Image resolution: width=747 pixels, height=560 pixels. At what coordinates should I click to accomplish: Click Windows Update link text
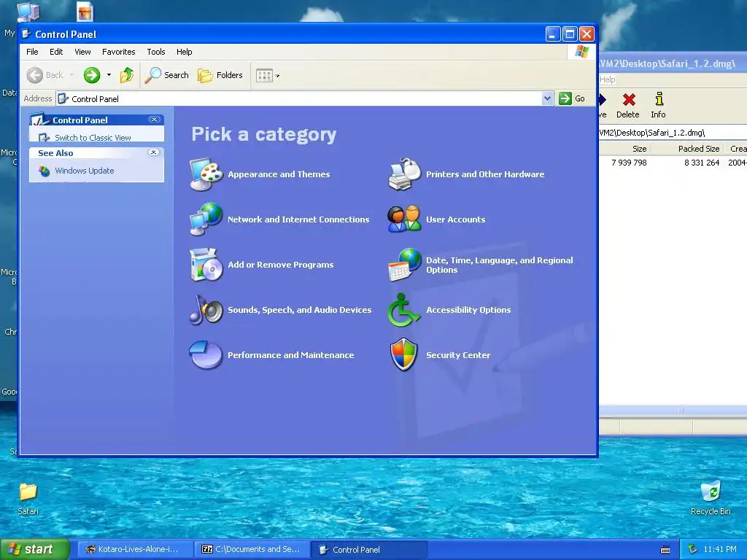pos(85,171)
